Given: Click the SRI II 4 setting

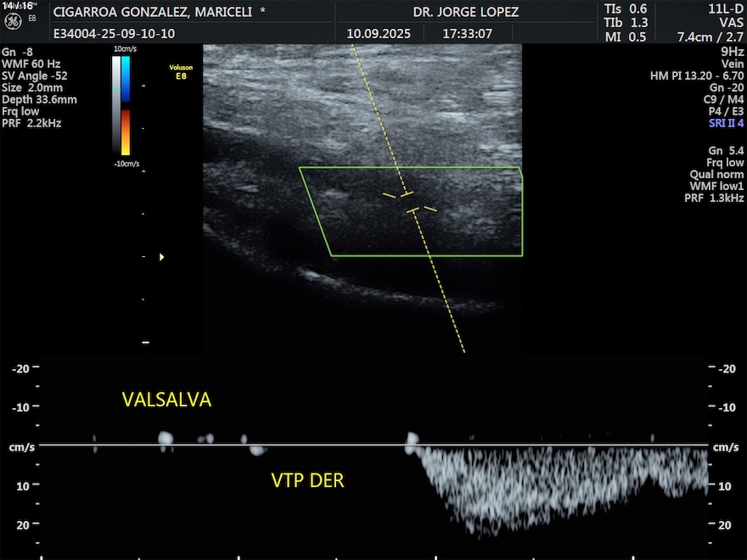Looking at the screenshot, I should click(x=726, y=123).
